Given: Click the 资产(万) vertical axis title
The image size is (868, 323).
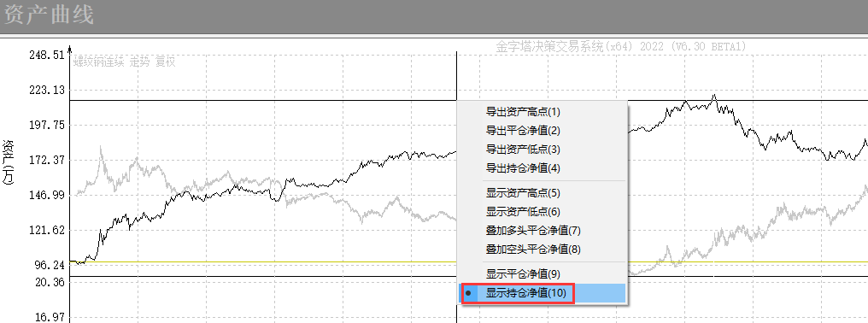Looking at the screenshot, I should tap(9, 161).
